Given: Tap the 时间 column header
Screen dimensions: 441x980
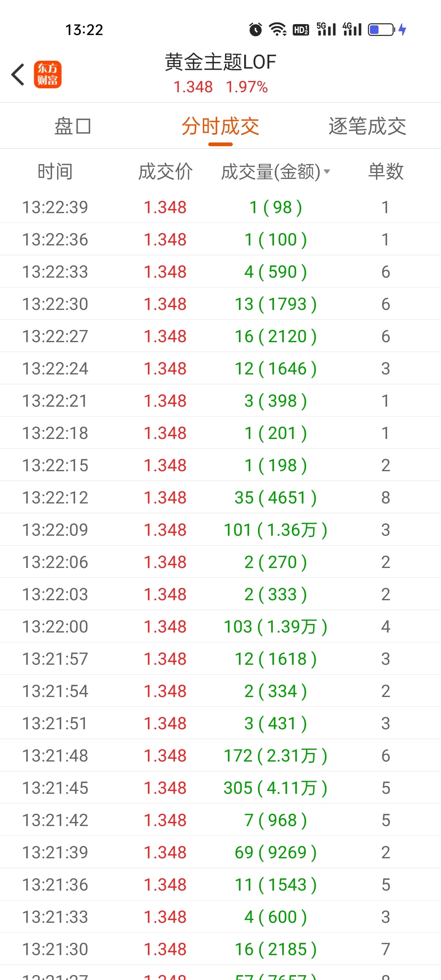Looking at the screenshot, I should [55, 171].
